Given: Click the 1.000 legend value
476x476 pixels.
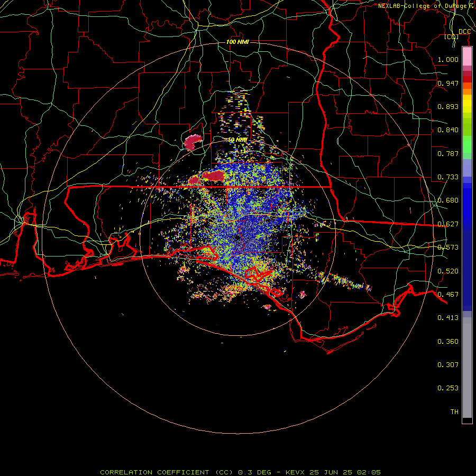Looking at the screenshot, I should pyautogui.click(x=448, y=59).
